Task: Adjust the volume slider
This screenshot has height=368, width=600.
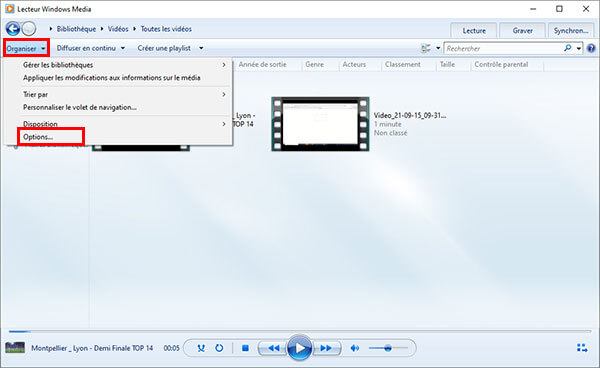Action: click(388, 348)
